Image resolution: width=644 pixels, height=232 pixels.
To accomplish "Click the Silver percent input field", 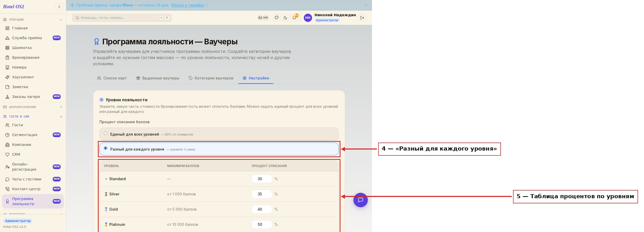I will pyautogui.click(x=262, y=194).
